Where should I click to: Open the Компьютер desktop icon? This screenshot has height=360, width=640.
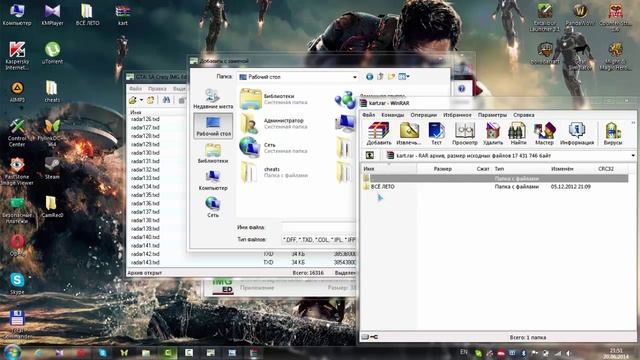(17, 15)
